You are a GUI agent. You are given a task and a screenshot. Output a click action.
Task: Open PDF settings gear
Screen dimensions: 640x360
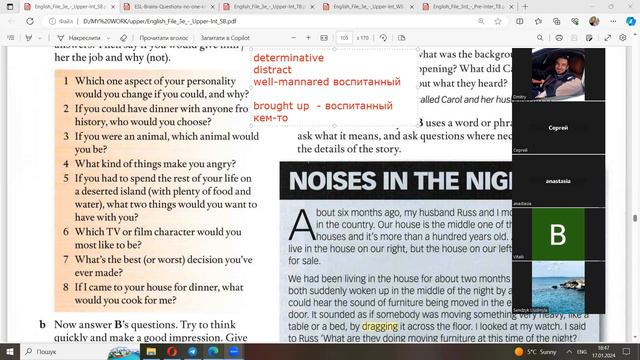tap(623, 38)
